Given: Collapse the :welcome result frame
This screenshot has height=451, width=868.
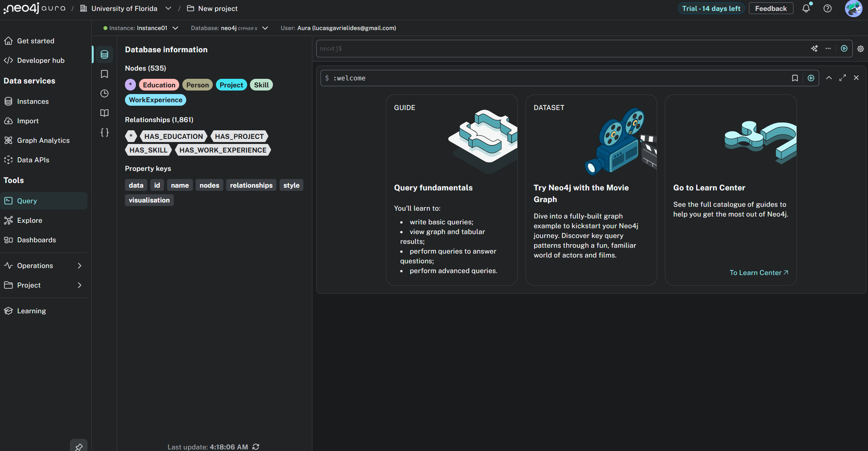Looking at the screenshot, I should point(829,78).
